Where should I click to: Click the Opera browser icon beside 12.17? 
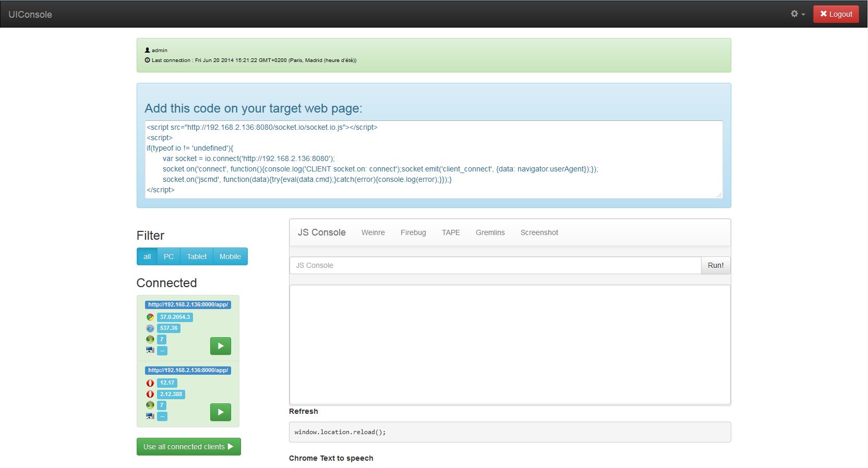(x=150, y=383)
